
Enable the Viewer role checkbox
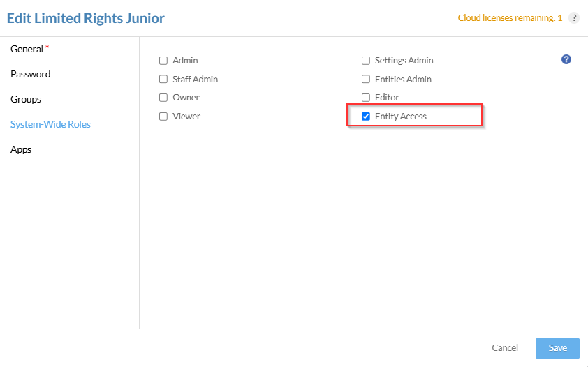coord(163,117)
